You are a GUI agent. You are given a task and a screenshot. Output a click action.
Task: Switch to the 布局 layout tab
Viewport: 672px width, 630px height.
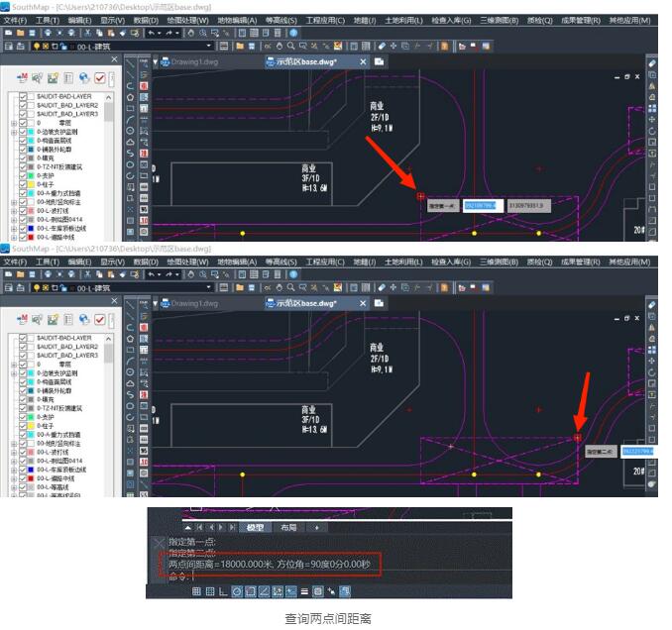288,528
